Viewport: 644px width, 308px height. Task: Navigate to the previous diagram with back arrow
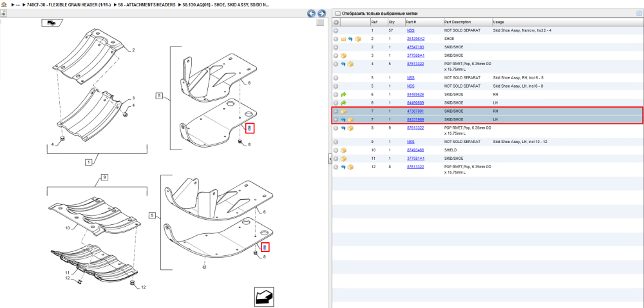click(311, 14)
